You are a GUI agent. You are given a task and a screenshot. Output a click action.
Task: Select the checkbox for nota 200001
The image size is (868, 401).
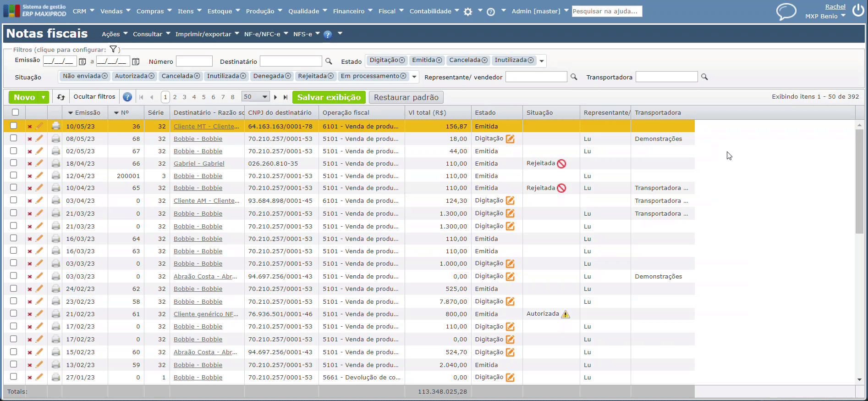[14, 175]
